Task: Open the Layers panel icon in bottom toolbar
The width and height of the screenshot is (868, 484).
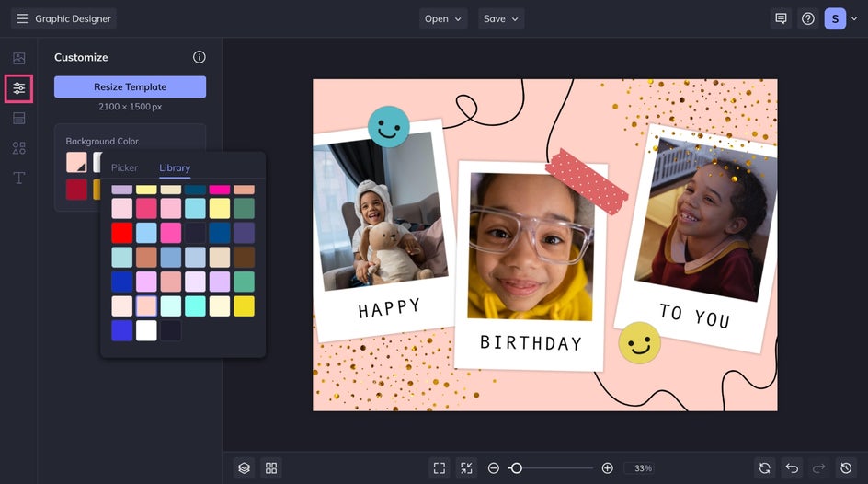Action: click(245, 468)
